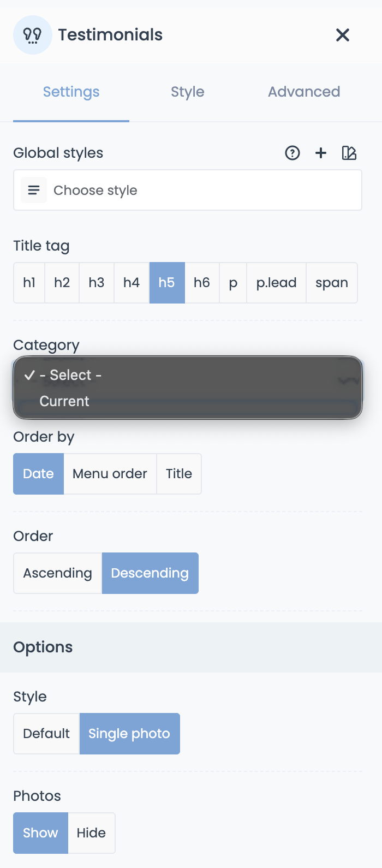This screenshot has height=868, width=382.
Task: Hide the testimonial photos
Action: point(91,833)
